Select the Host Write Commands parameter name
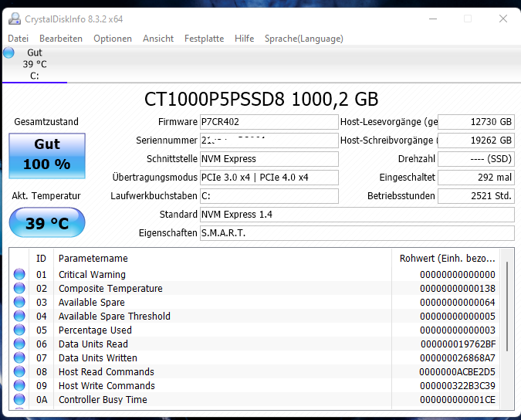This screenshot has width=521, height=420. click(107, 386)
